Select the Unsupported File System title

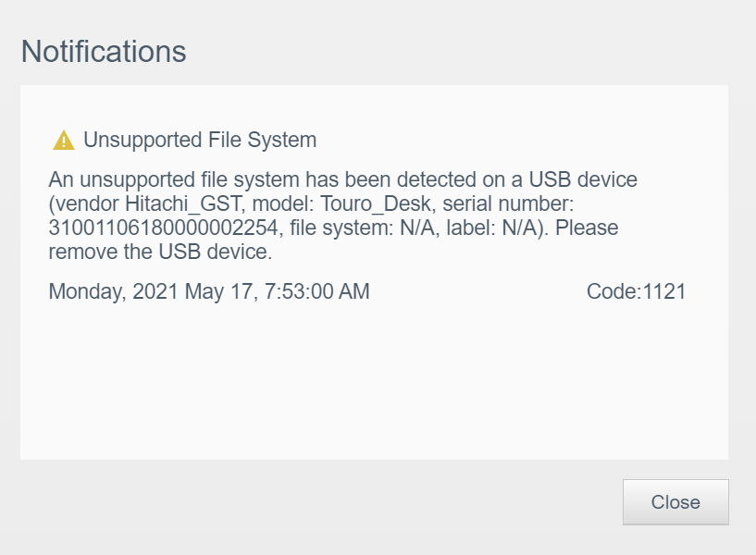click(200, 141)
